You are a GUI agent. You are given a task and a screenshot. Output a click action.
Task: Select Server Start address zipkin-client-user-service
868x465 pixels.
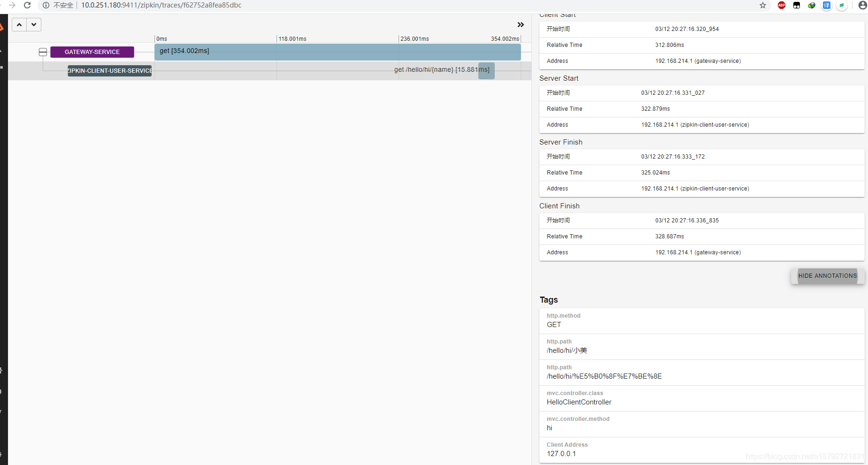click(x=695, y=125)
